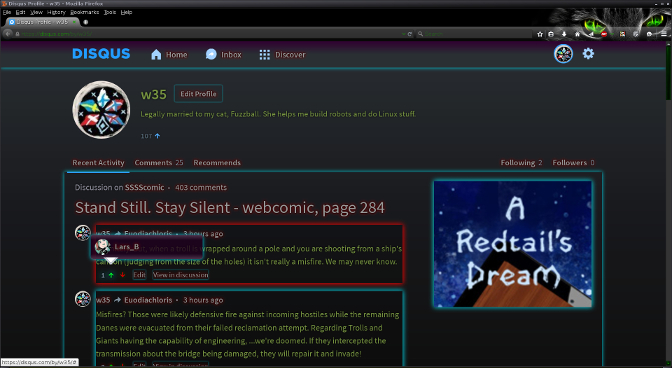The image size is (672, 368).
Task: Open the History menu
Action: click(x=56, y=12)
